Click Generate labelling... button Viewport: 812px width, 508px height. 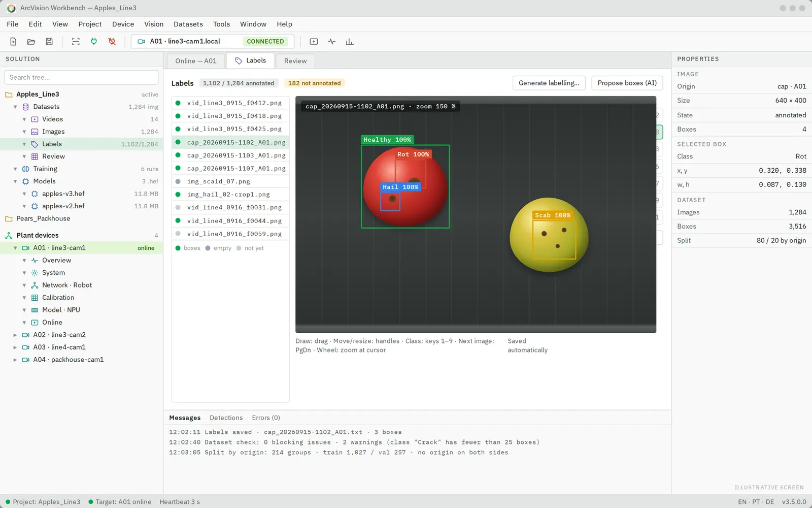click(x=549, y=83)
